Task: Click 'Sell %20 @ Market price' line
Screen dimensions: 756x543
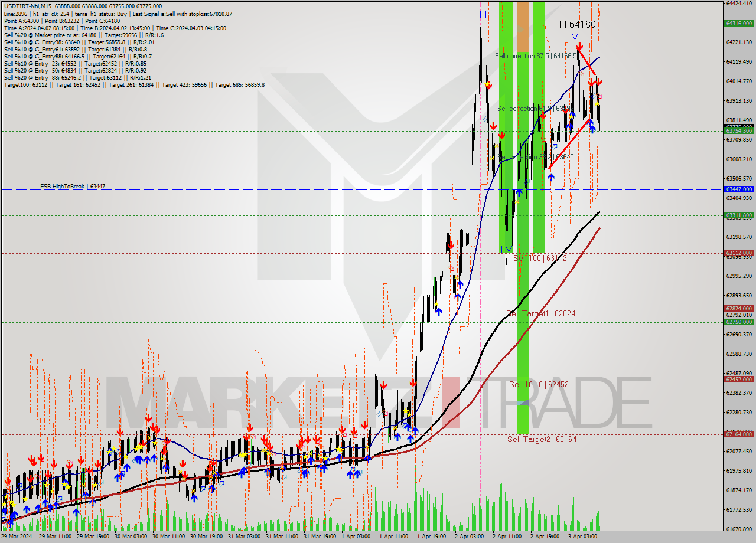Action: pyautogui.click(x=83, y=35)
